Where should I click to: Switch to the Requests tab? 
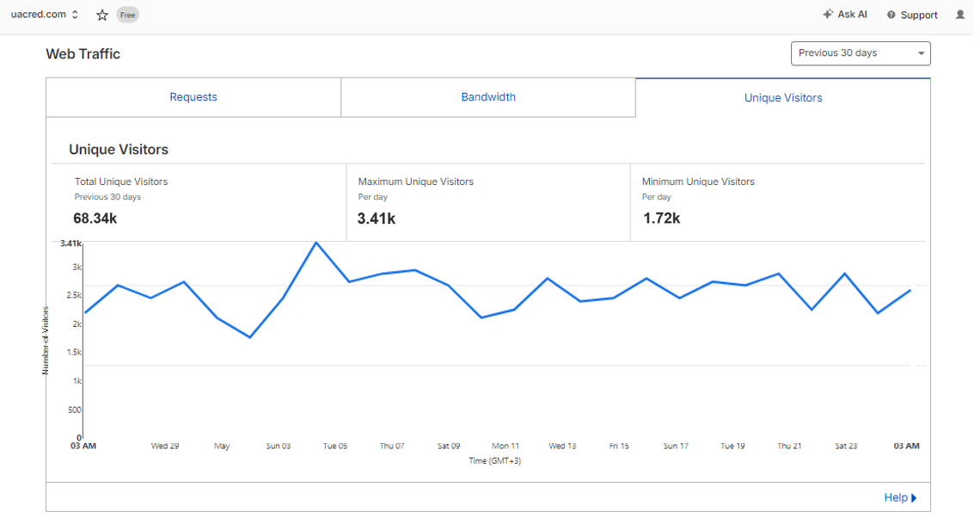(x=193, y=97)
